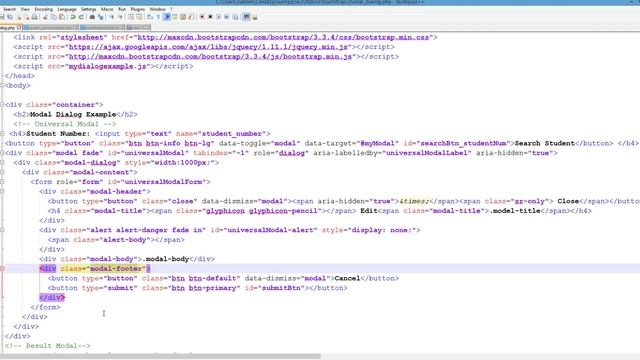Click the googleapis jquery.min.js URL
This screenshot has height=360, width=640.
tap(208, 47)
